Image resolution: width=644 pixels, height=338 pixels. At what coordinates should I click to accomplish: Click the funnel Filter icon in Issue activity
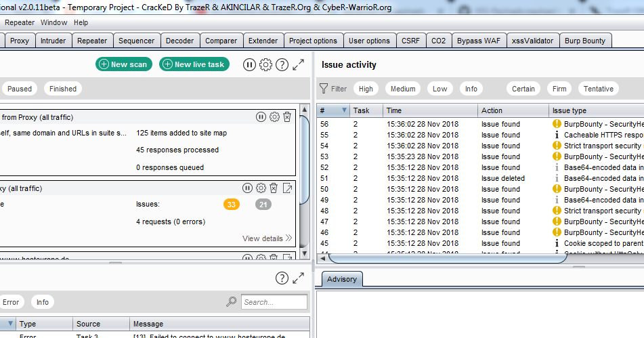[x=324, y=89]
